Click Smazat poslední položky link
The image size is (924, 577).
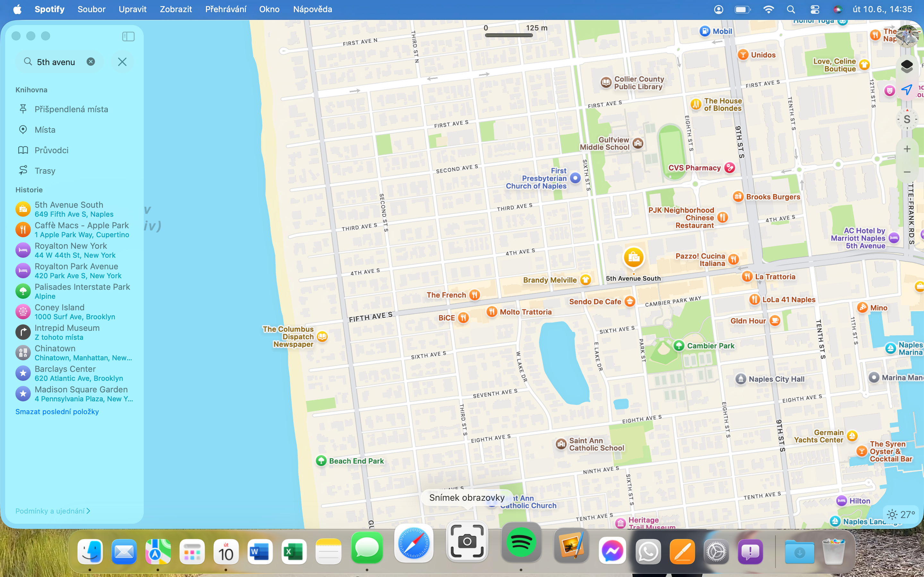(x=57, y=412)
